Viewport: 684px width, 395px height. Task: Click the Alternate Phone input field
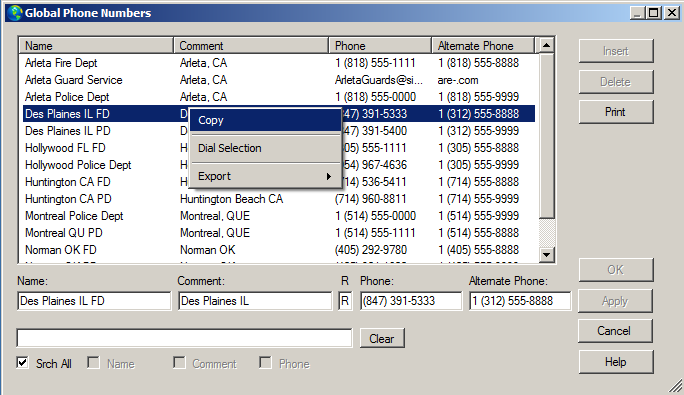click(520, 301)
